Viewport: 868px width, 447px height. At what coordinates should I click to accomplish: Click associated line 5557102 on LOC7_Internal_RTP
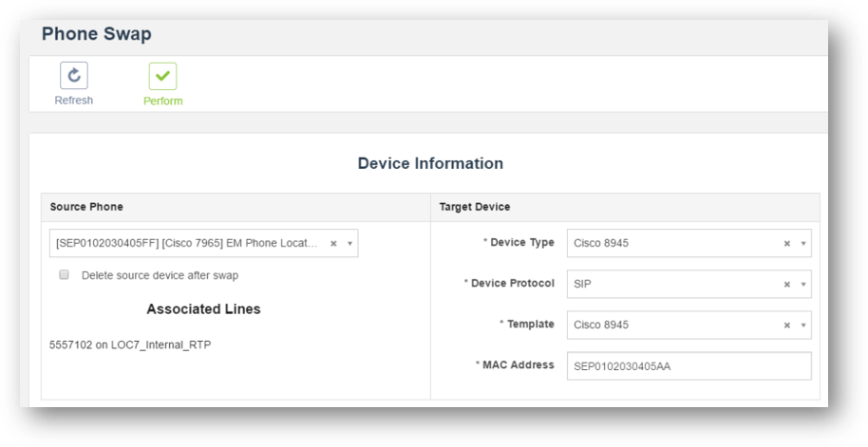(130, 345)
